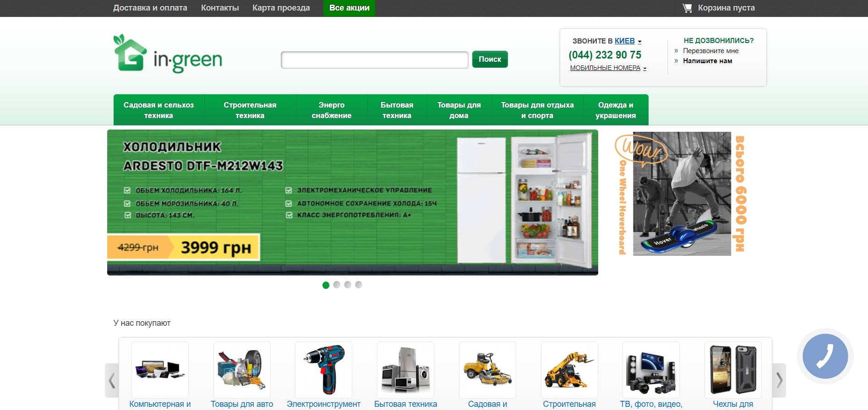Select the yellow telehandler category image
868x410 pixels.
(x=569, y=369)
